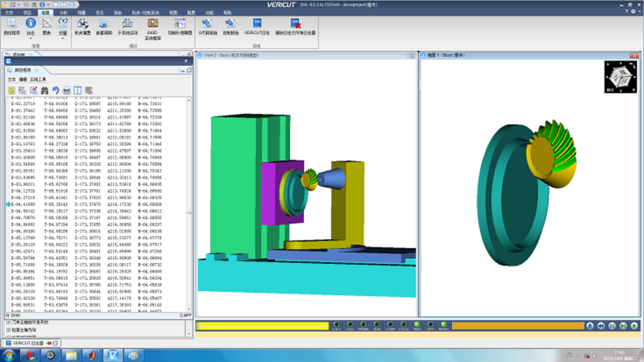The image size is (644, 362).
Task: Click the blue undo arrow icon
Action: tap(55, 90)
